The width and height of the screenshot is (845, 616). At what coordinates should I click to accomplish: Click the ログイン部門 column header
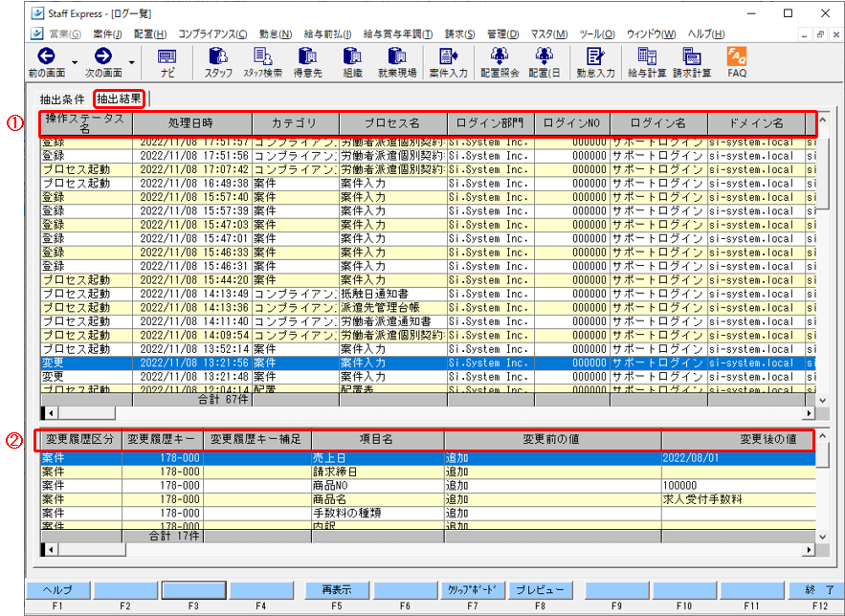click(491, 123)
